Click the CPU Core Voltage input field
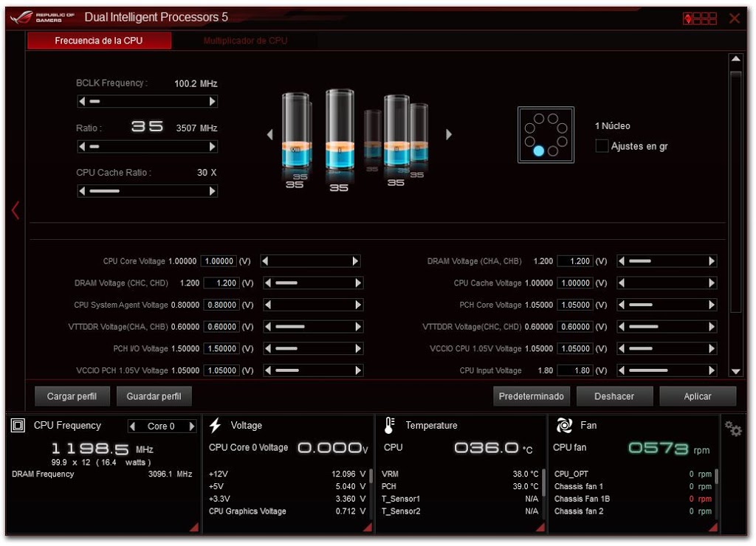 tap(219, 261)
